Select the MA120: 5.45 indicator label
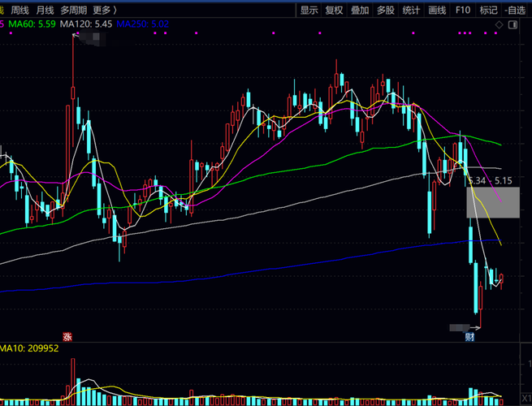 tap(86, 24)
